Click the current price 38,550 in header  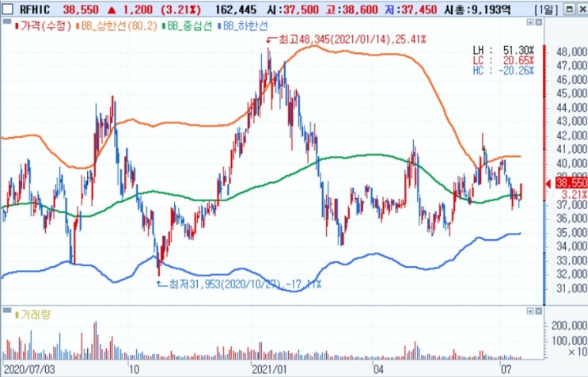81,10
